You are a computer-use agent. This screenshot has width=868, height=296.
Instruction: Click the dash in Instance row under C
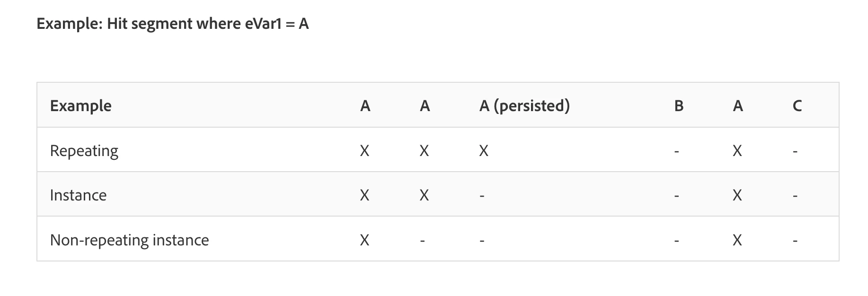pos(795,196)
